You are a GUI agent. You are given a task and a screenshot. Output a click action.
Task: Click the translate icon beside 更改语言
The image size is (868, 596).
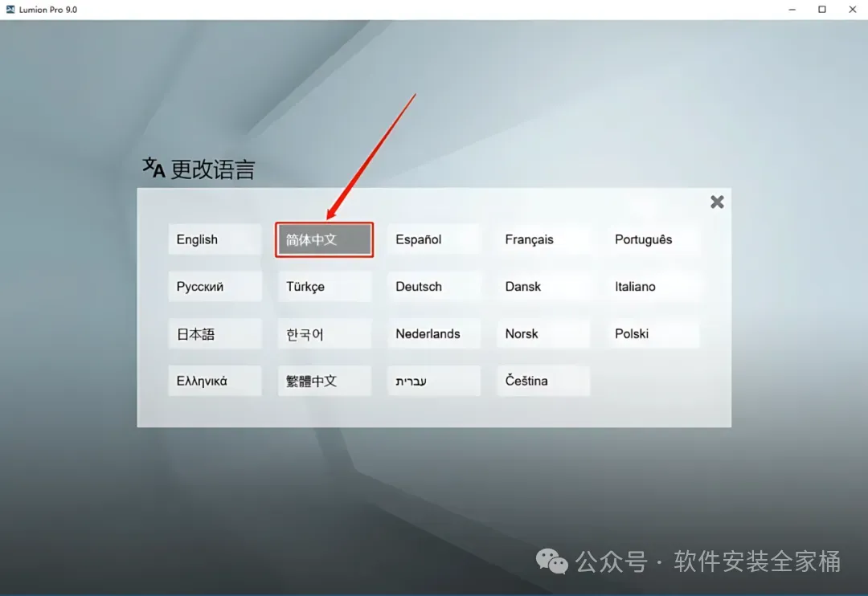click(154, 168)
